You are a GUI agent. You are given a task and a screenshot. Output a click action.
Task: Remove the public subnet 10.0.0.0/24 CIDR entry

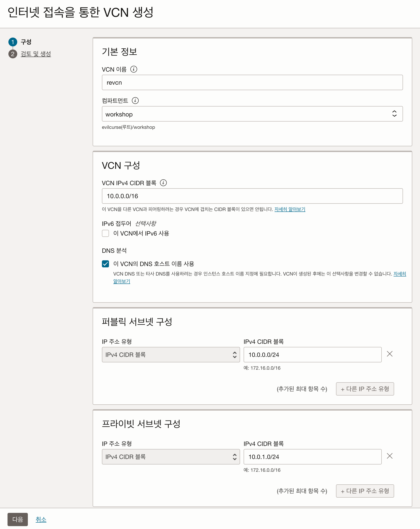click(x=389, y=354)
